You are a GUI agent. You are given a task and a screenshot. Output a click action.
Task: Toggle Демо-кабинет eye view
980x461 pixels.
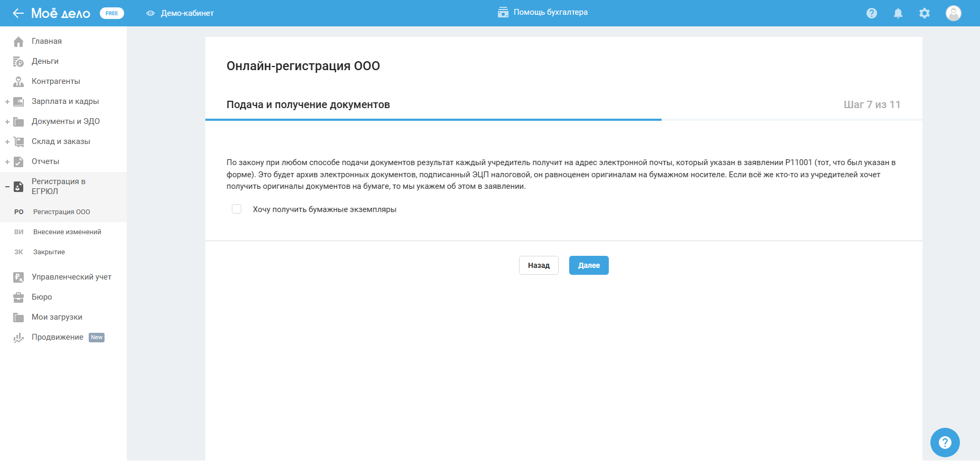(x=150, y=13)
